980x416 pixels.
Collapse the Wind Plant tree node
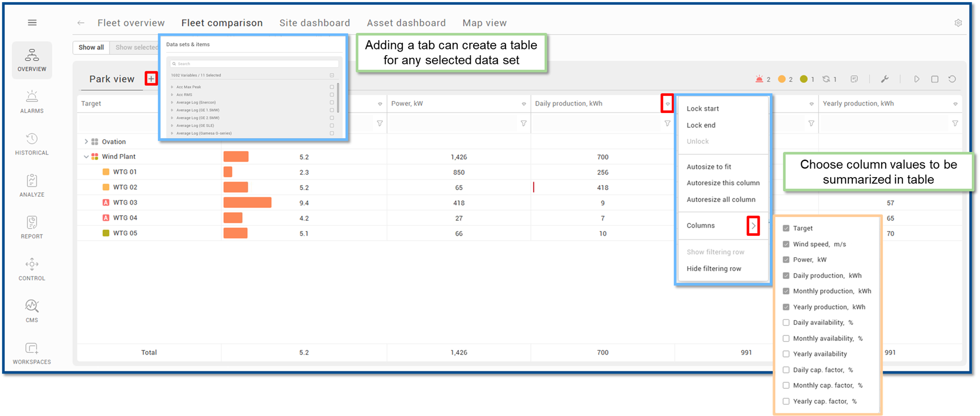coord(86,157)
